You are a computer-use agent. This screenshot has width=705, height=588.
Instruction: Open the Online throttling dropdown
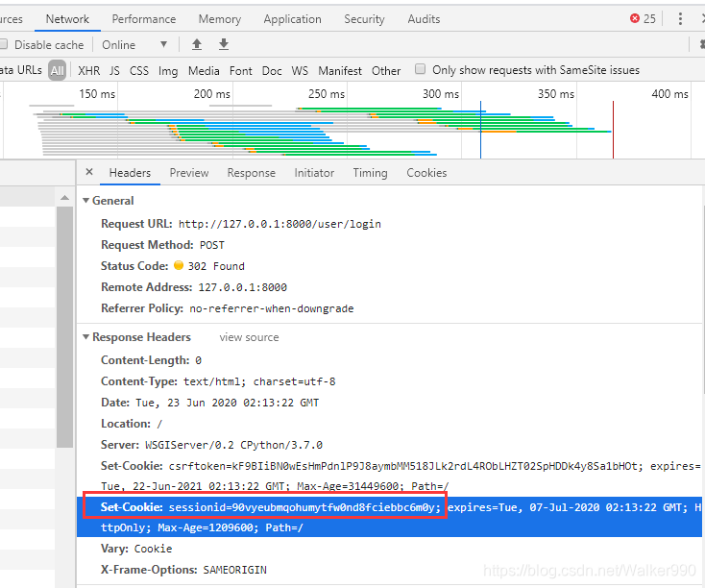(x=134, y=45)
